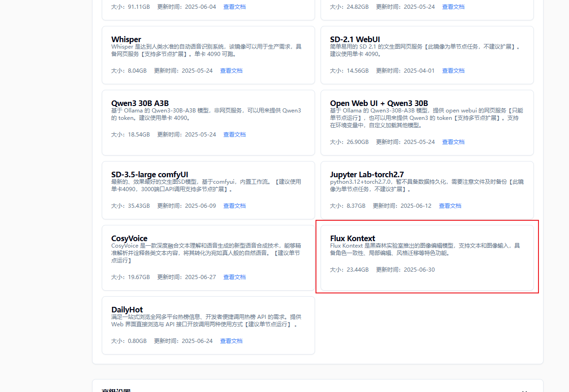This screenshot has width=569, height=392.
Task: Expand the 高级设置 section chevron
Action: [x=524, y=390]
